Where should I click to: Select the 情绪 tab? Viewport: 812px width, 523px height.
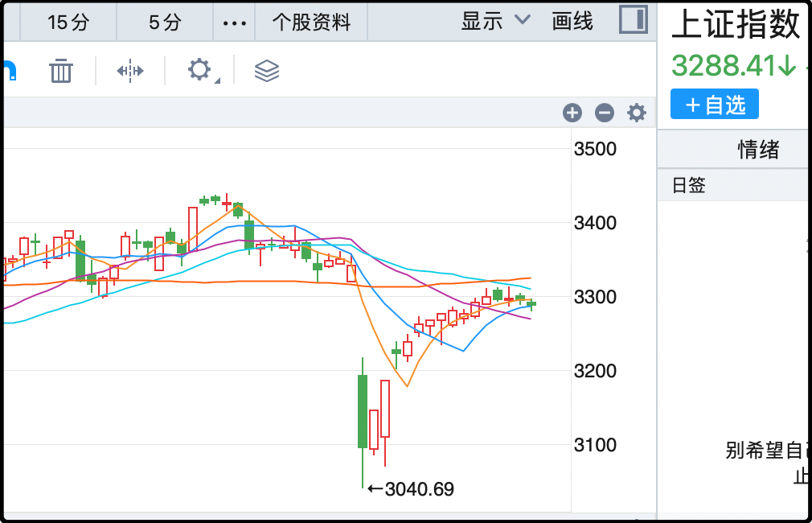pos(758,149)
